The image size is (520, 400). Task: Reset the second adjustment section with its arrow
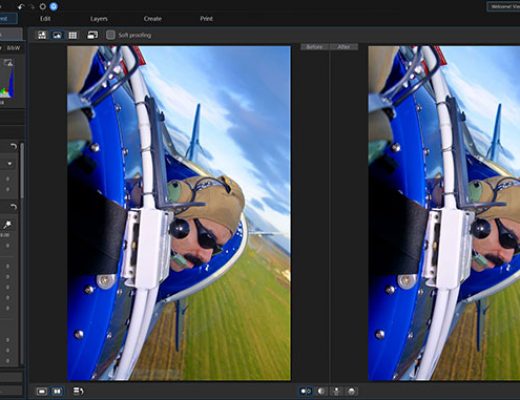[x=13, y=207]
